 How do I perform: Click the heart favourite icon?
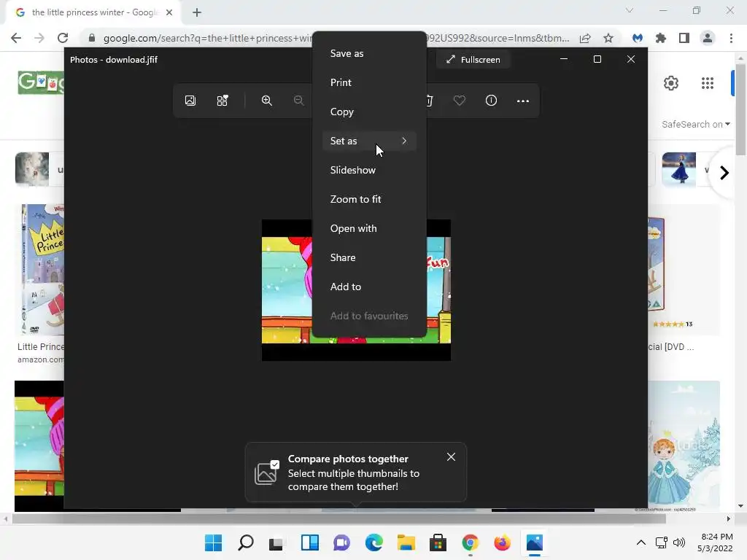[460, 101]
